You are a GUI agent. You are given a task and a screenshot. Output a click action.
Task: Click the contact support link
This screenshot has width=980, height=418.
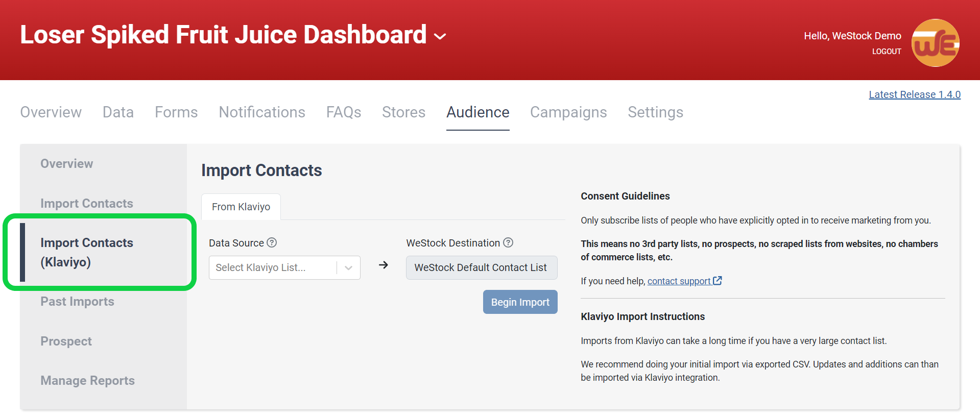(679, 281)
